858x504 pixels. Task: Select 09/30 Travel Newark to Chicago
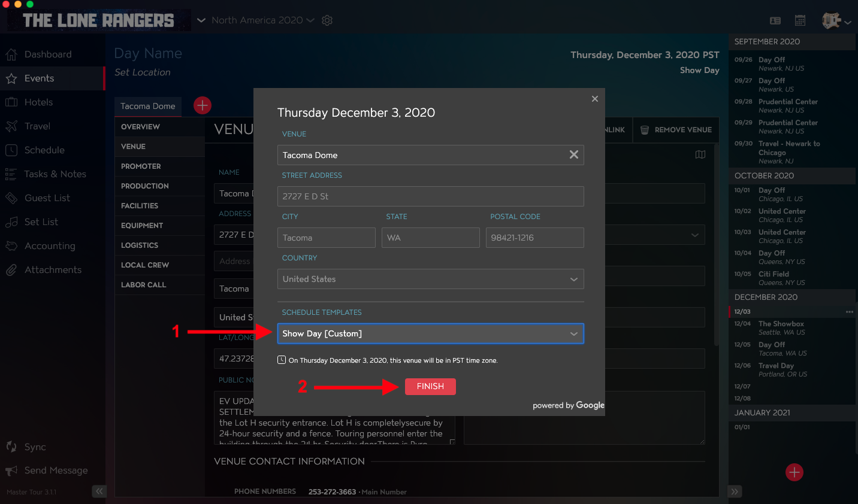pos(791,152)
